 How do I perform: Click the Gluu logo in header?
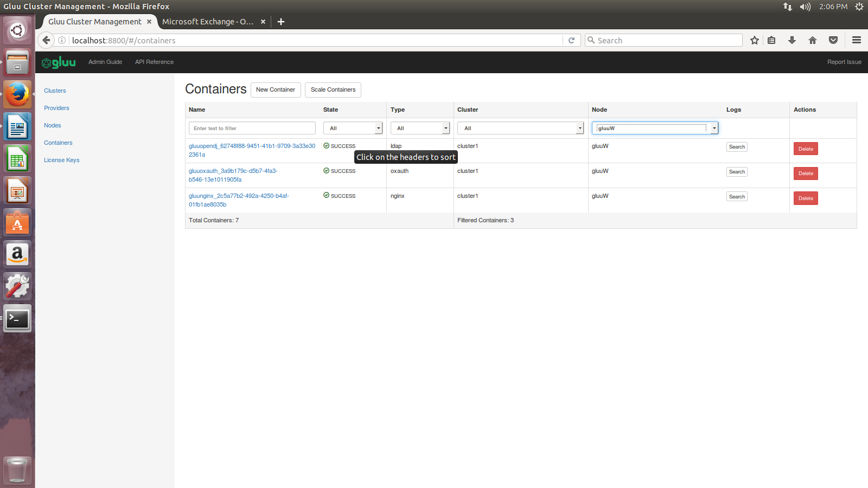tap(59, 62)
